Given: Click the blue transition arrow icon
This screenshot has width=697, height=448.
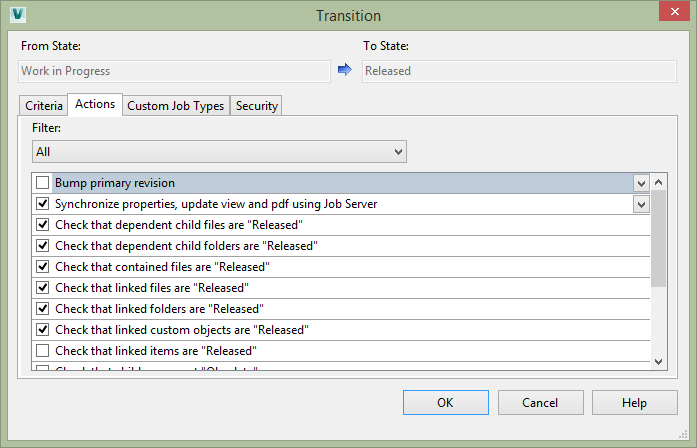Looking at the screenshot, I should click(345, 70).
